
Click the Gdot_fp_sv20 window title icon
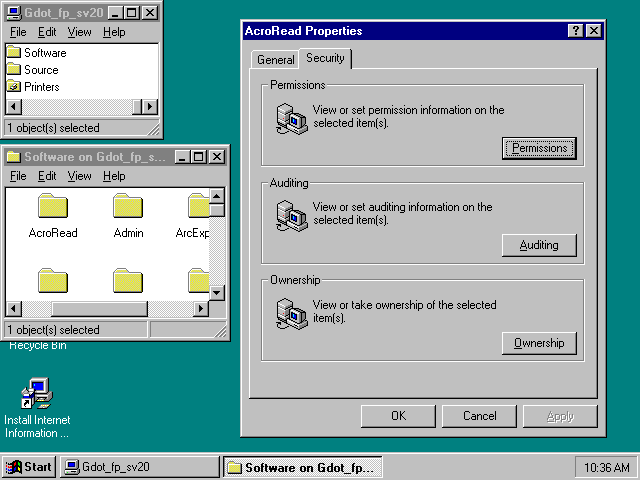[x=13, y=13]
